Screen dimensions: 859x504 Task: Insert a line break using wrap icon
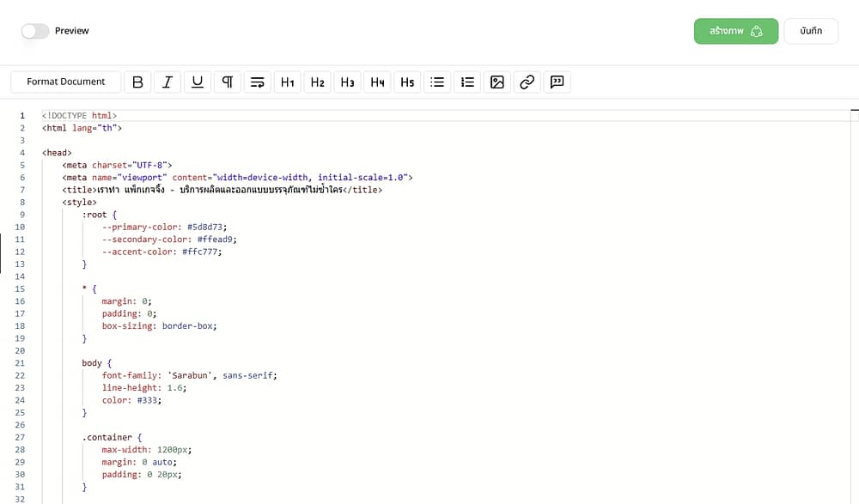coord(257,82)
